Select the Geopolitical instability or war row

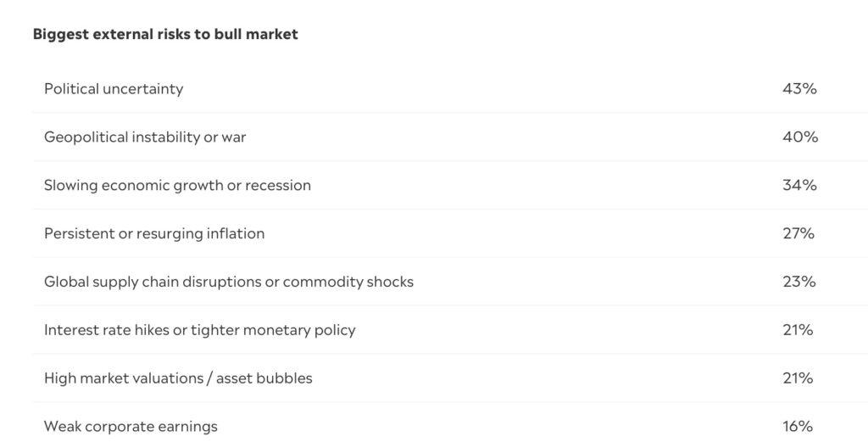(145, 137)
